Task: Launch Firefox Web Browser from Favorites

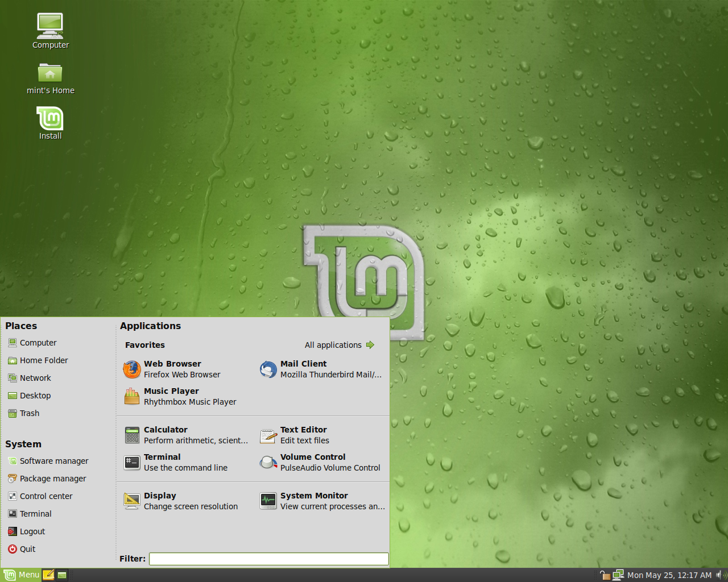Action: [x=172, y=369]
